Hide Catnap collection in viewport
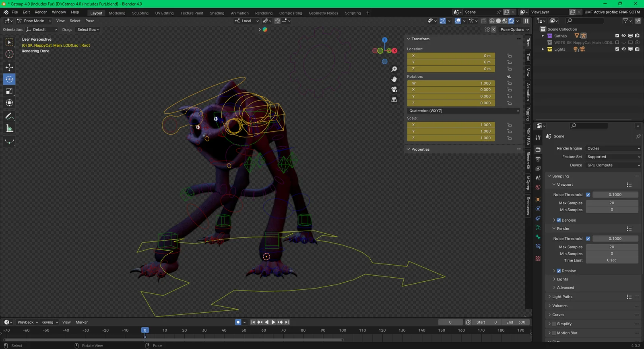This screenshot has height=349, width=644. (x=623, y=36)
